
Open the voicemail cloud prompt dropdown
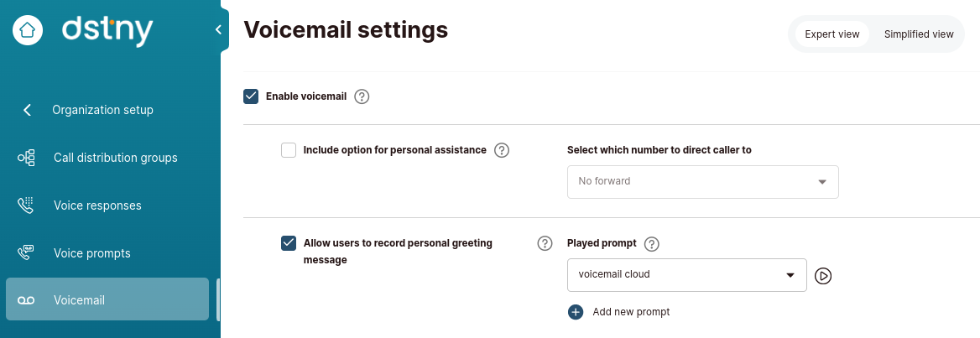point(687,275)
